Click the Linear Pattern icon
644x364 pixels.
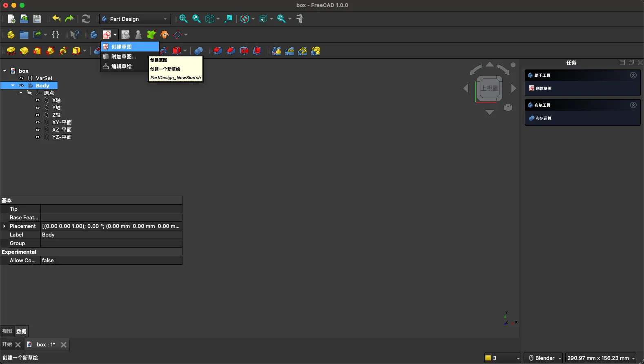tap(289, 51)
